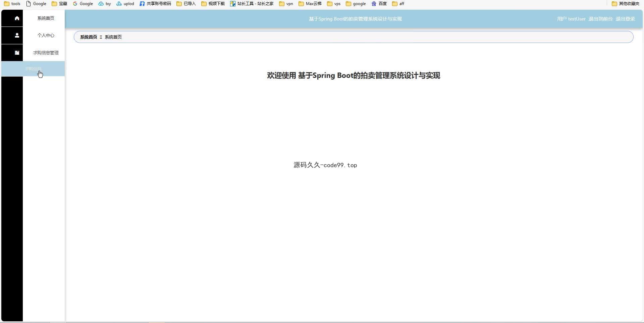Click the 用户 testUser label in the header
The height and width of the screenshot is (323, 644).
click(571, 19)
